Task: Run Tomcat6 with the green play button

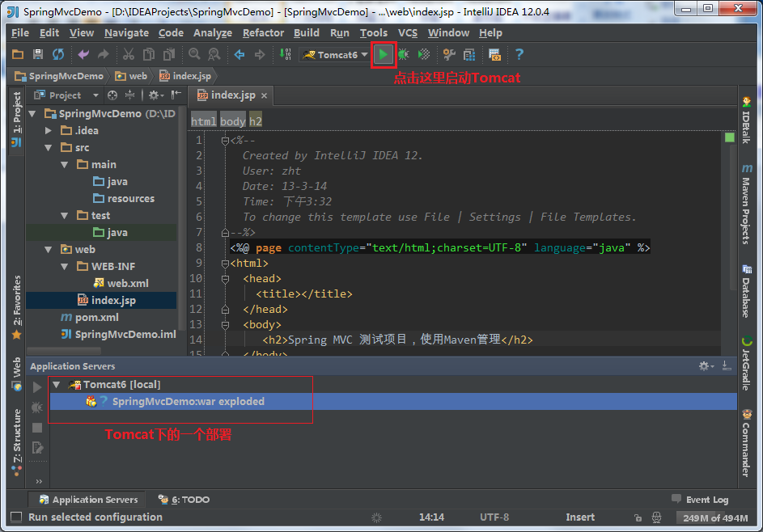Action: pyautogui.click(x=384, y=54)
